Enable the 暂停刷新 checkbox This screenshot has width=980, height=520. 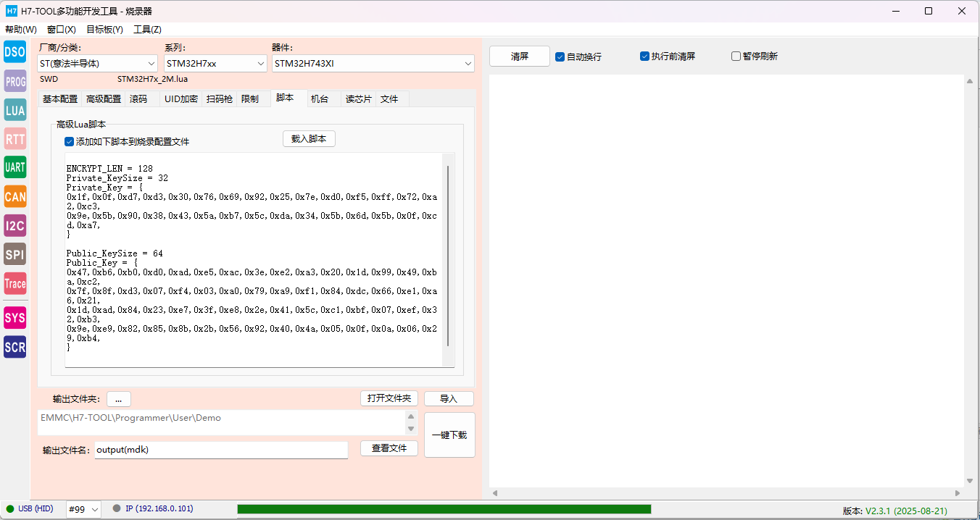click(x=736, y=56)
